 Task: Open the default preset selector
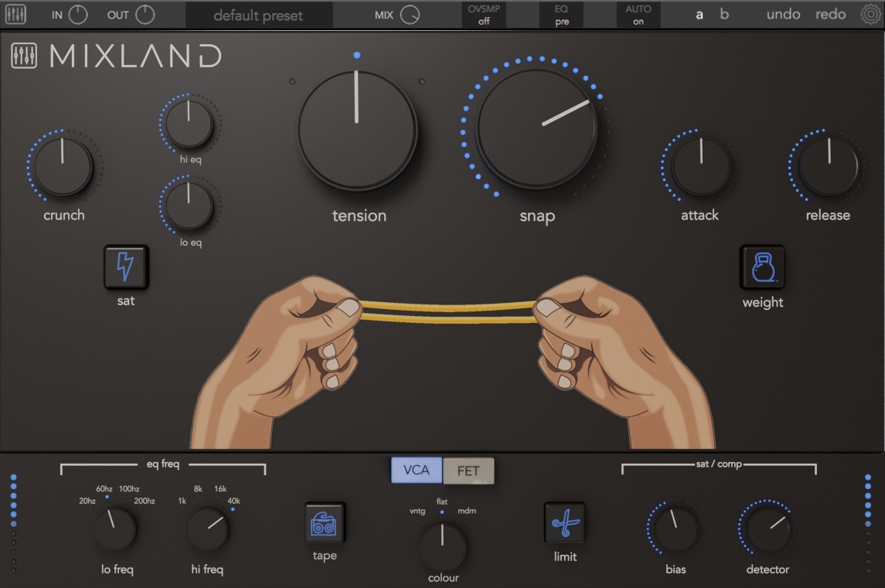click(258, 15)
